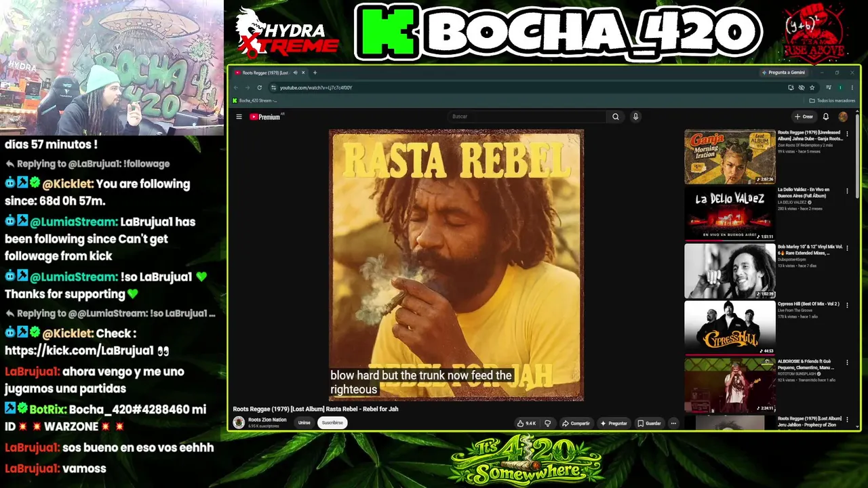868x488 pixels.
Task: Focus the Buscar search field
Action: [x=527, y=117]
